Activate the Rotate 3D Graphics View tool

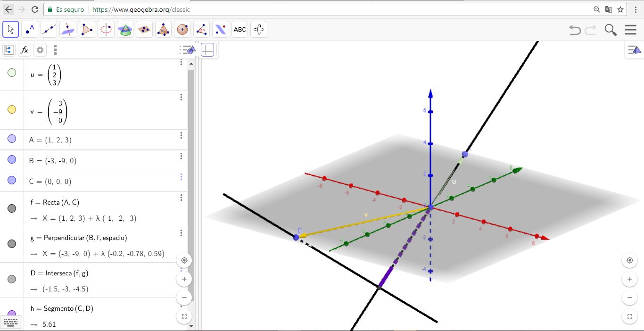coord(258,29)
